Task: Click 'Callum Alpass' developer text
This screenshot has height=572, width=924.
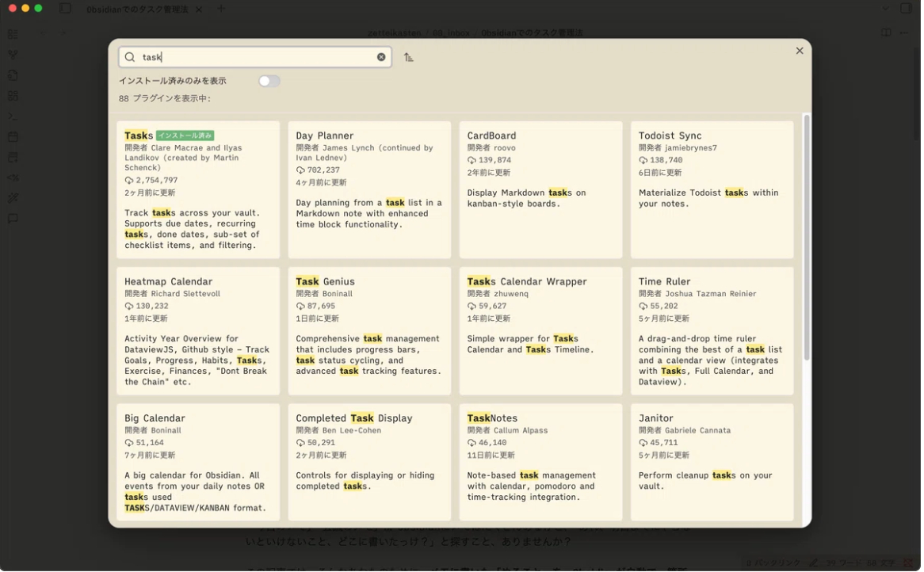Action: (x=521, y=431)
